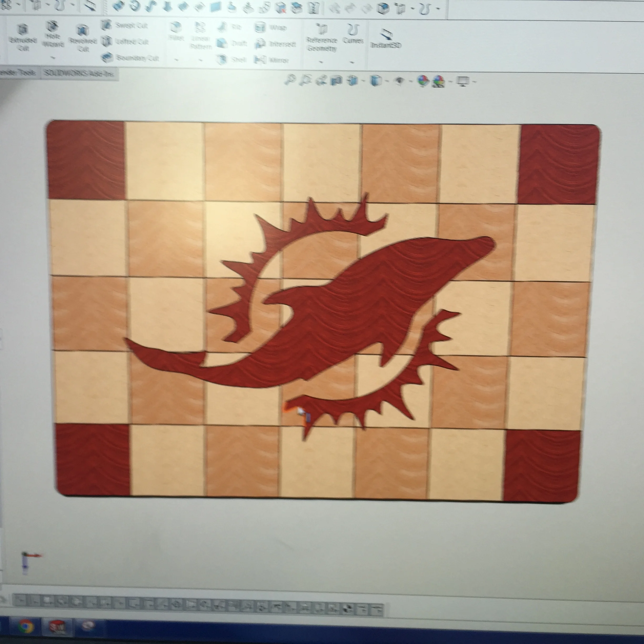
Task: Toggle Hide/Show Items eye icon
Action: pos(400,81)
